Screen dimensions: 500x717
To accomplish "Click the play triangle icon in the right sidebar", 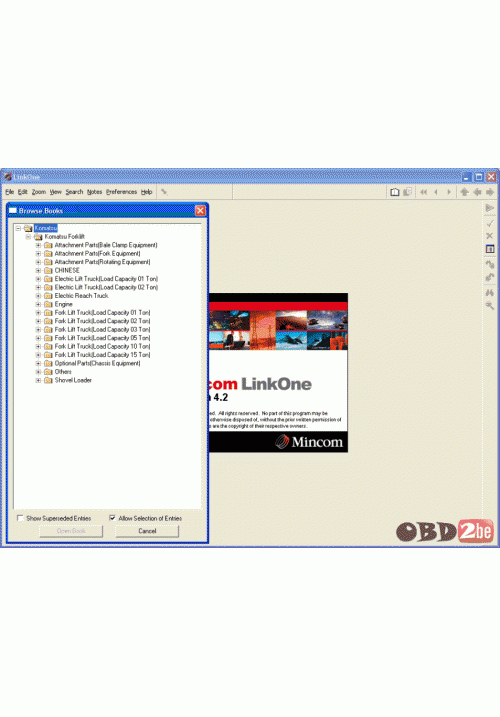I will 490,208.
